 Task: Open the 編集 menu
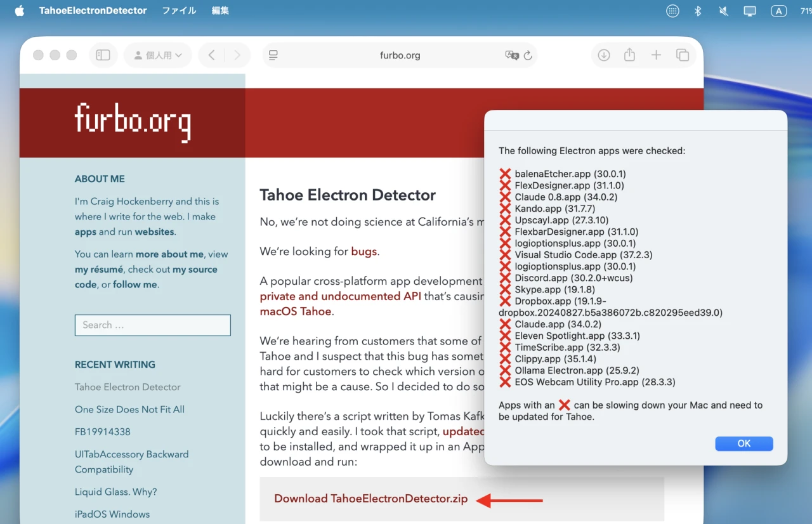point(220,10)
